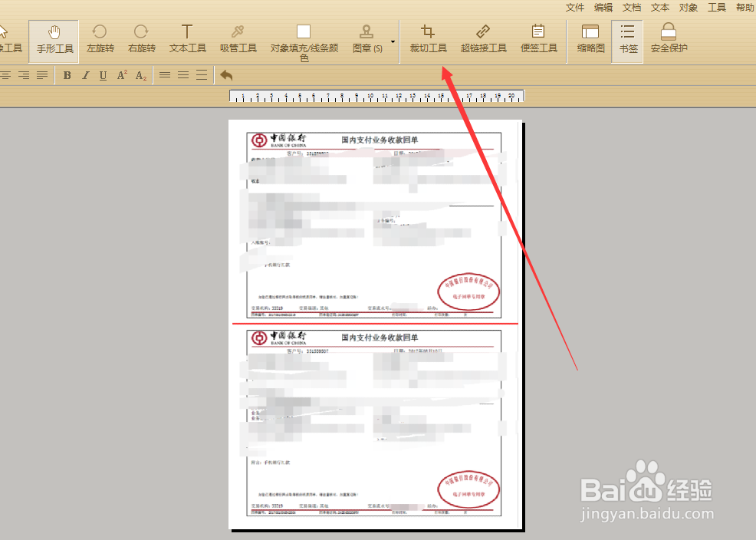
Task: Click the red seal on the lower receipt
Action: tap(468, 489)
